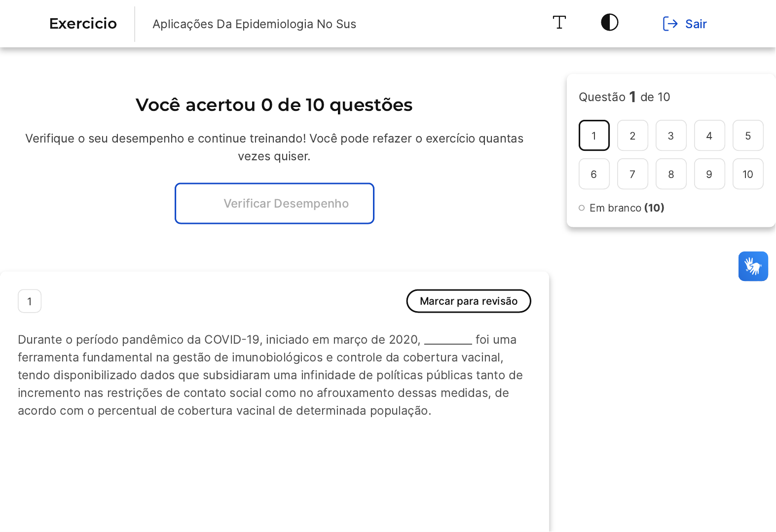The image size is (776, 532).
Task: Select question 10 in the navigator
Action: [x=748, y=174]
